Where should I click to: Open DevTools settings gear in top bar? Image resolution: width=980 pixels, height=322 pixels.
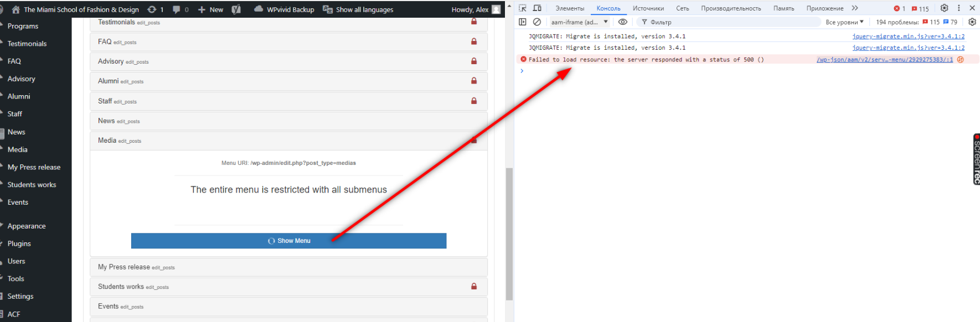click(x=945, y=8)
